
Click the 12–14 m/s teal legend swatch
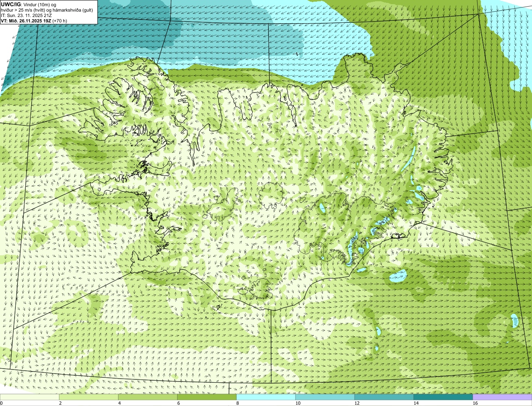pos(384,397)
